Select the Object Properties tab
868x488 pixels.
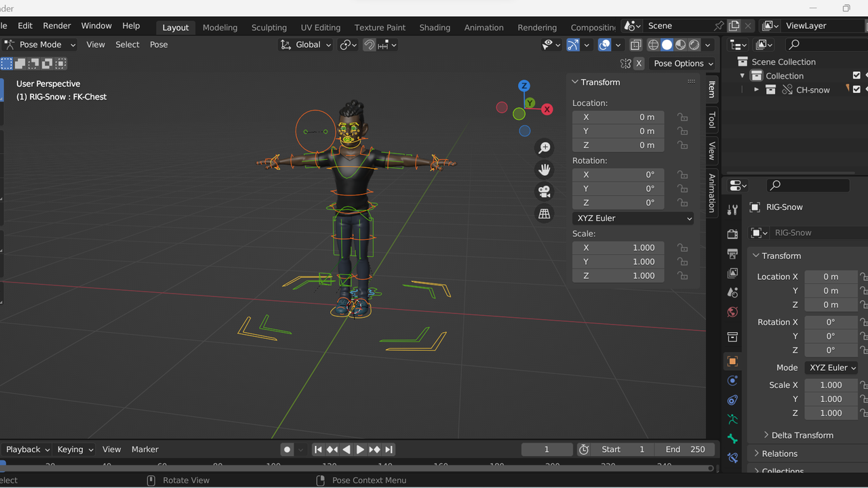pyautogui.click(x=732, y=360)
